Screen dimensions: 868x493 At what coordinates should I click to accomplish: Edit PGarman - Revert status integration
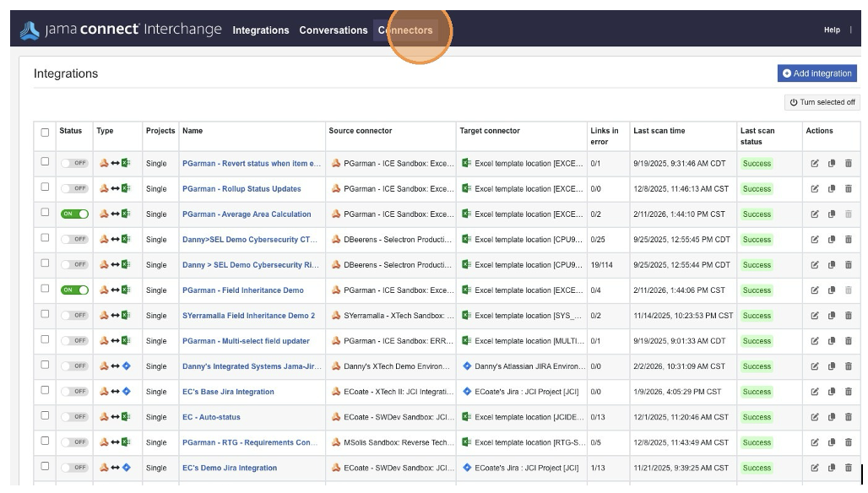click(814, 163)
